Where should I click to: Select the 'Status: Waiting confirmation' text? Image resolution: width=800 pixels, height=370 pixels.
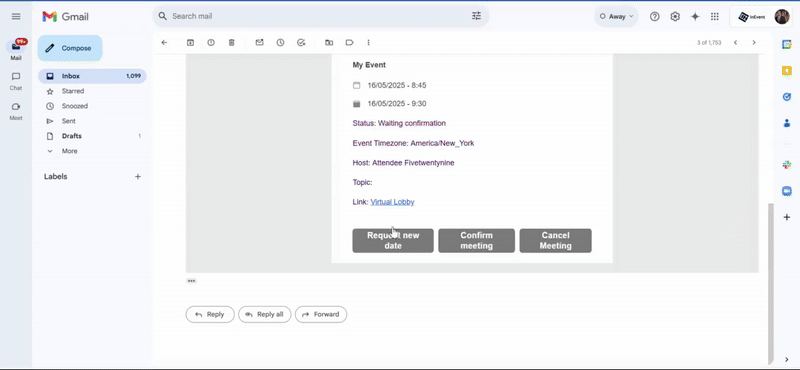point(399,124)
